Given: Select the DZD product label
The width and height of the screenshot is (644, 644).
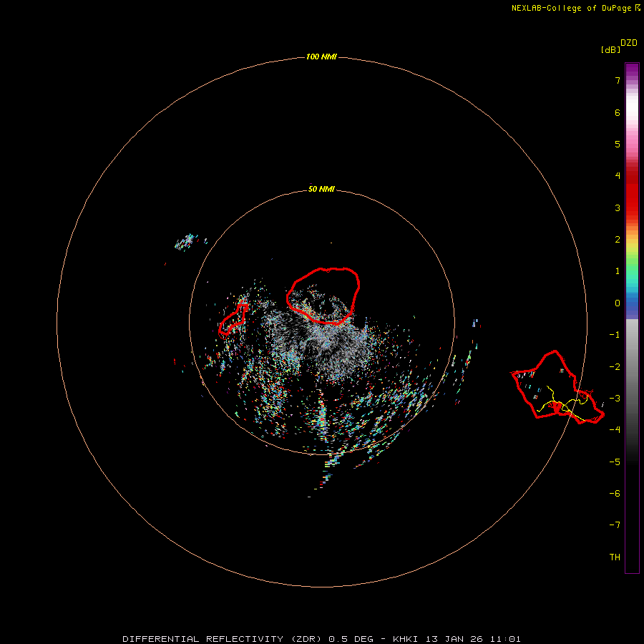Looking at the screenshot, I should point(629,43).
